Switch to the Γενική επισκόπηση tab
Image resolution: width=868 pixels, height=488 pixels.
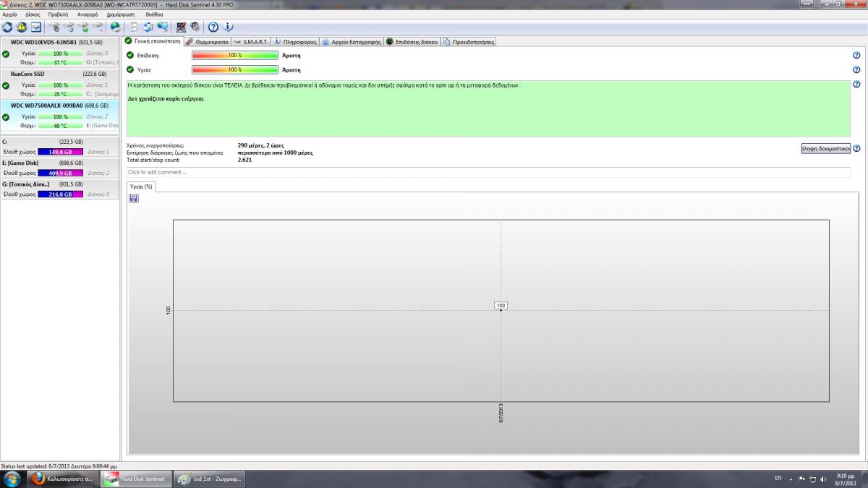point(153,41)
